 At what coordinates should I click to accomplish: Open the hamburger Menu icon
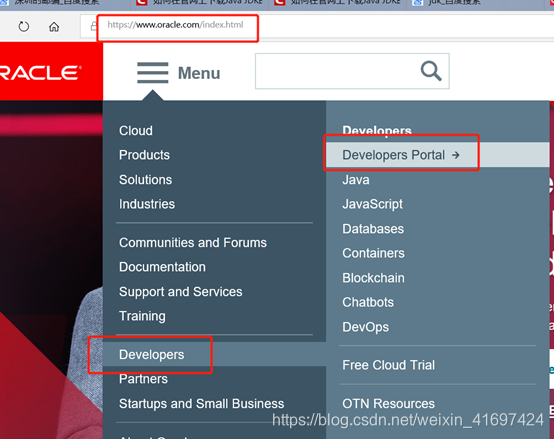point(153,73)
